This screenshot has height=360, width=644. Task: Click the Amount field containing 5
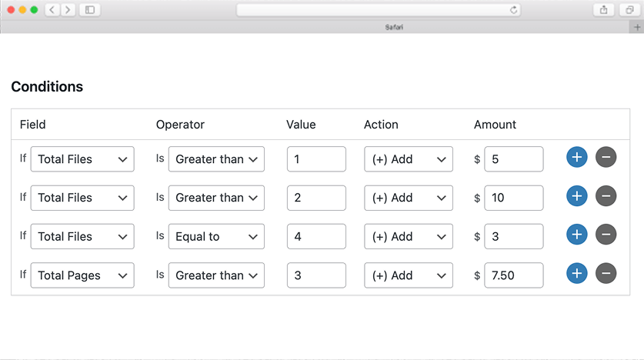[x=514, y=159]
